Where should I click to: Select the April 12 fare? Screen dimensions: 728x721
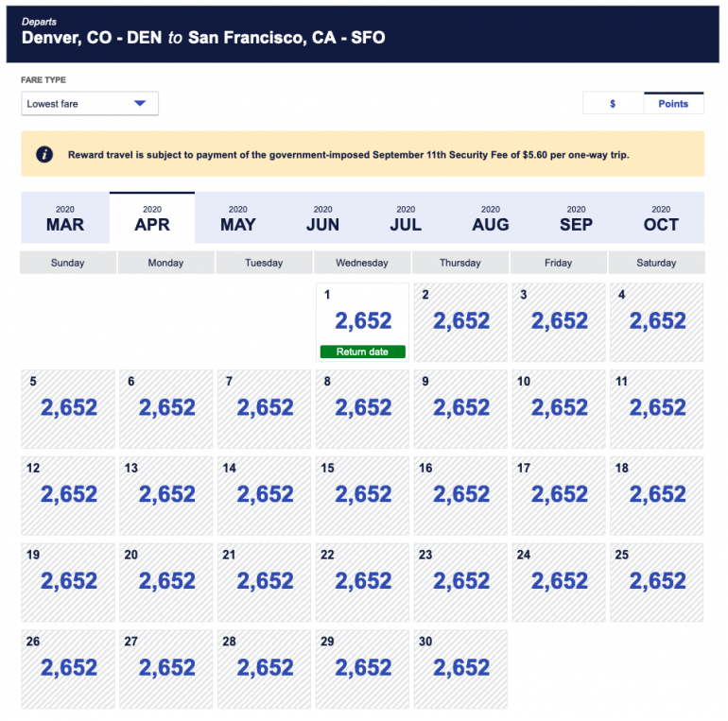click(68, 495)
